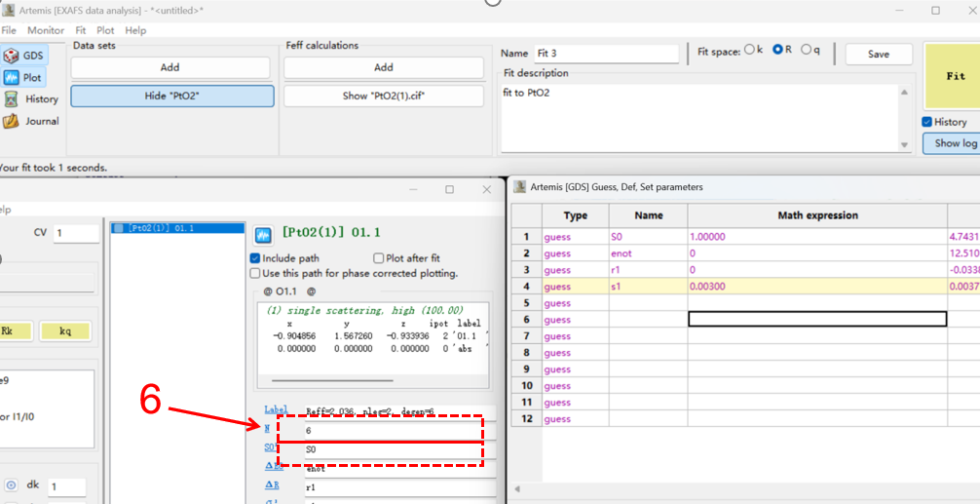980x504 pixels.
Task: Select the S0 name cell in GDS table
Action: pos(648,237)
